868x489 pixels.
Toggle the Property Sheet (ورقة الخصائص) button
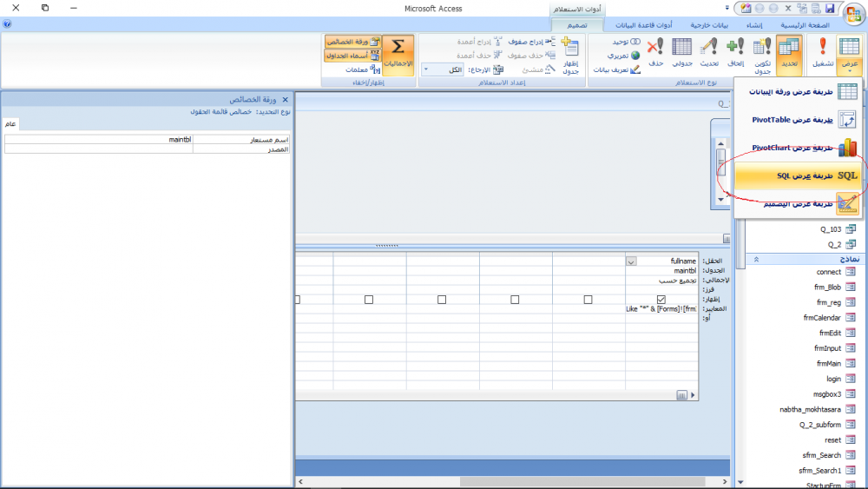click(352, 42)
